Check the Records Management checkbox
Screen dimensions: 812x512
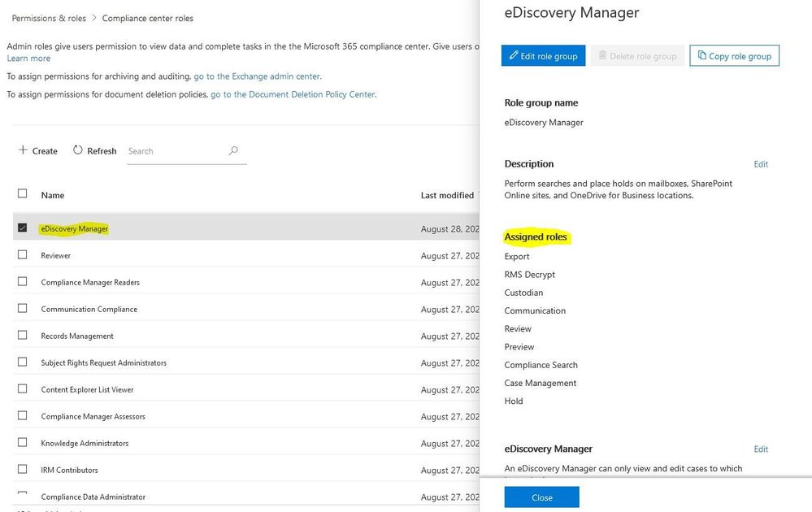tap(22, 336)
